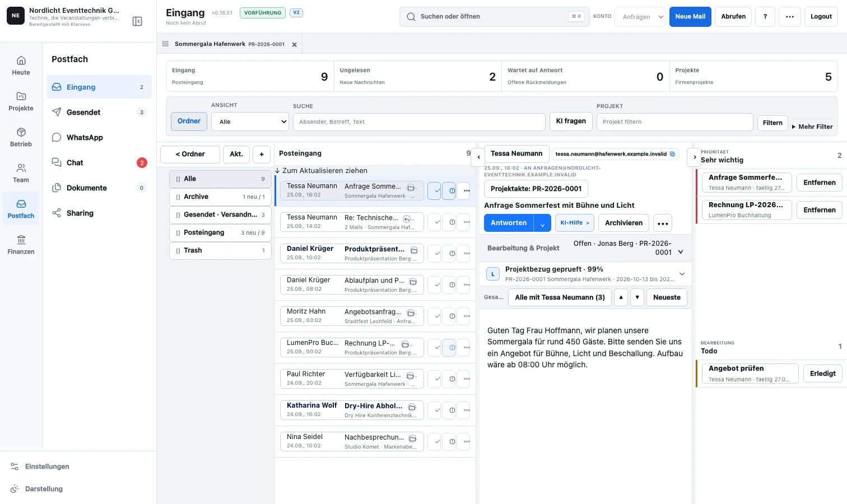Open more actions for the open mail
Viewport: 847px width, 504px height.
click(x=663, y=223)
